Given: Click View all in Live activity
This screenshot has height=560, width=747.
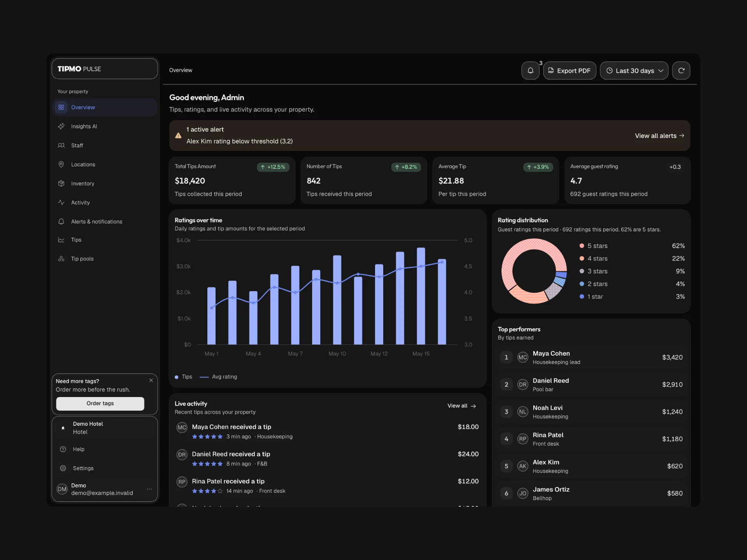Looking at the screenshot, I should (x=462, y=406).
